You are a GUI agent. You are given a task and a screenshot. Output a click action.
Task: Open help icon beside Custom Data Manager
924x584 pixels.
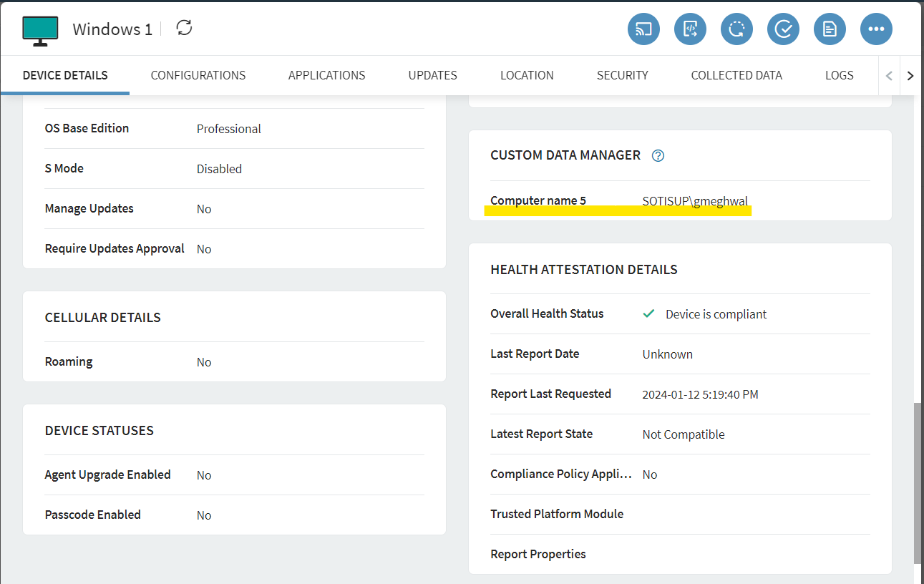pos(658,155)
